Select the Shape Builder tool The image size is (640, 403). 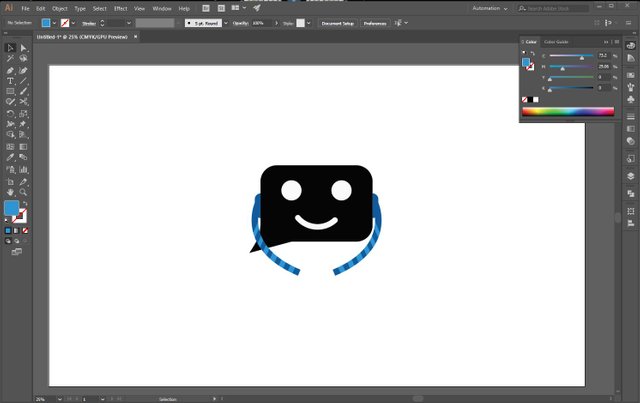point(10,134)
